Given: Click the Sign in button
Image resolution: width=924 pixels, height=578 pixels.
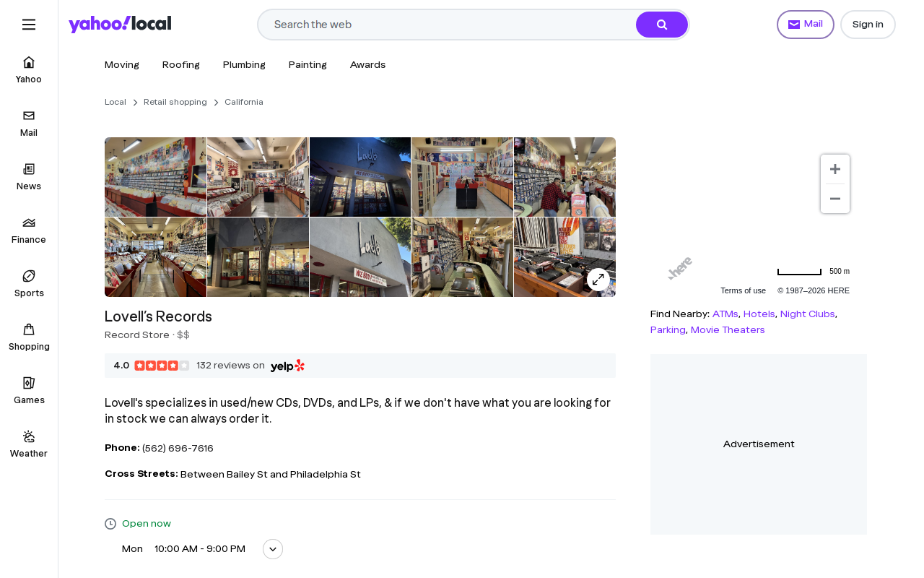Looking at the screenshot, I should coord(868,25).
